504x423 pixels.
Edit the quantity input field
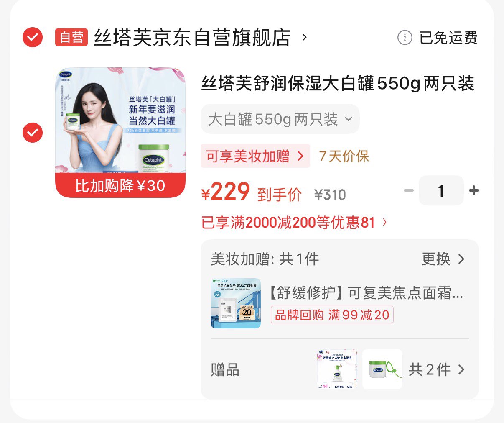(441, 191)
